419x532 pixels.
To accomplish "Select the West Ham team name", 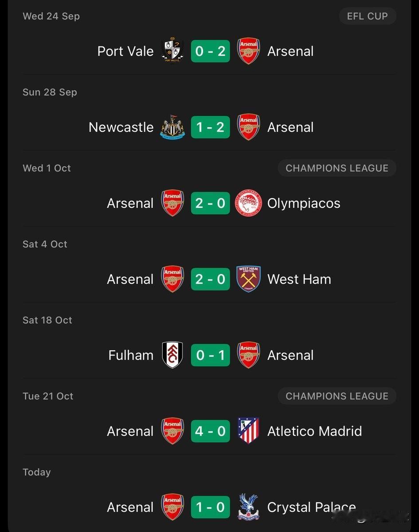I will click(299, 279).
